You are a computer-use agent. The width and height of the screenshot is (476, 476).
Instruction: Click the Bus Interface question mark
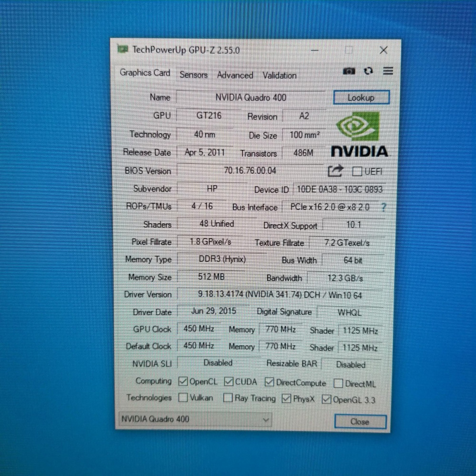(x=384, y=207)
